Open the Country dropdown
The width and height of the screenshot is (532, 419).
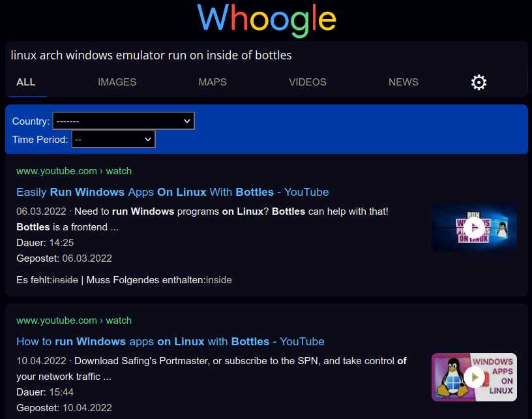point(123,121)
